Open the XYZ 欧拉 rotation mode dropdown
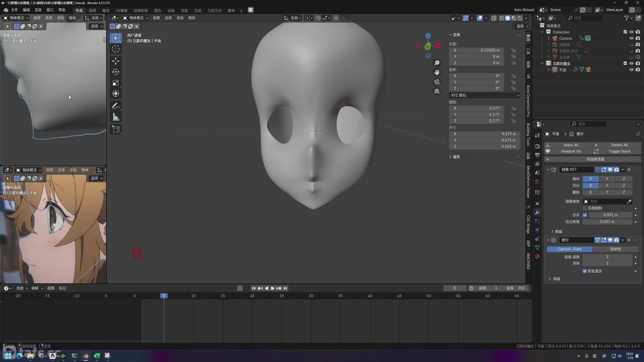The image size is (644, 362). pos(484,95)
